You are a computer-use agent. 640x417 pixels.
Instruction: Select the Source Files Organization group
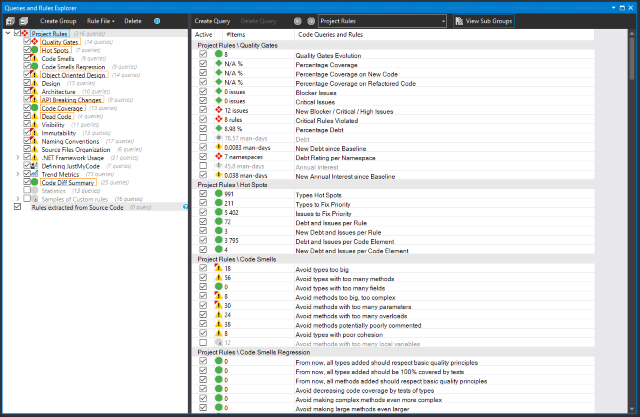point(76,149)
